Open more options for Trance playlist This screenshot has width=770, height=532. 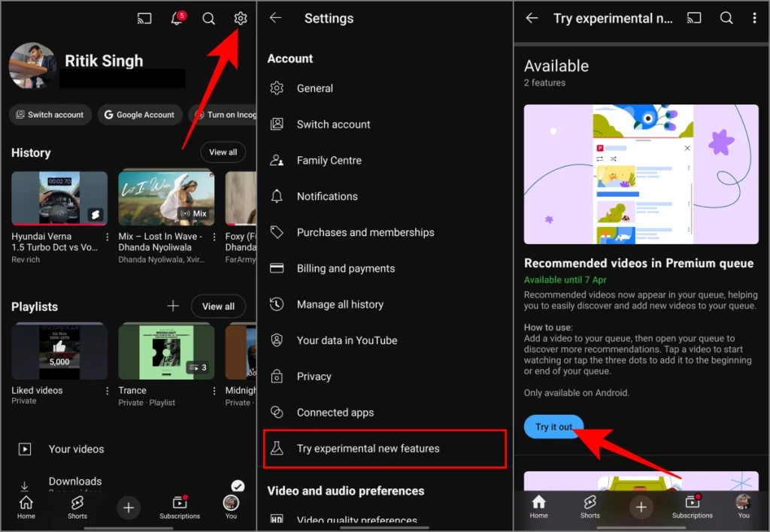pos(214,391)
